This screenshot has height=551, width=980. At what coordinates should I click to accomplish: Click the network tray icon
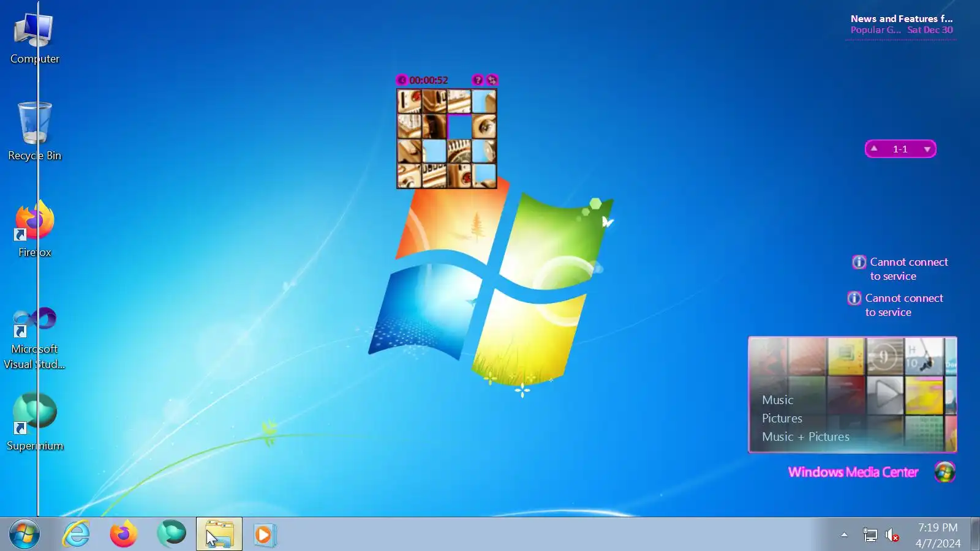tap(870, 534)
